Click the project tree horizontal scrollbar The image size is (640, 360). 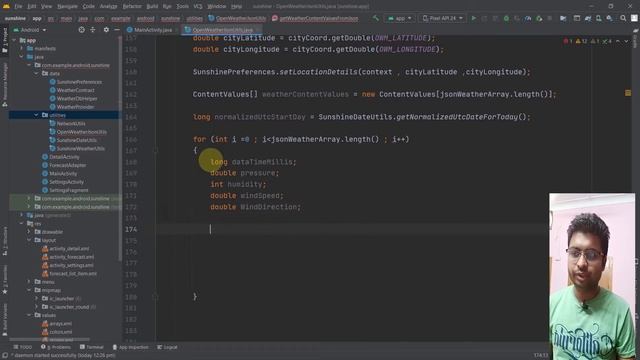[49, 339]
